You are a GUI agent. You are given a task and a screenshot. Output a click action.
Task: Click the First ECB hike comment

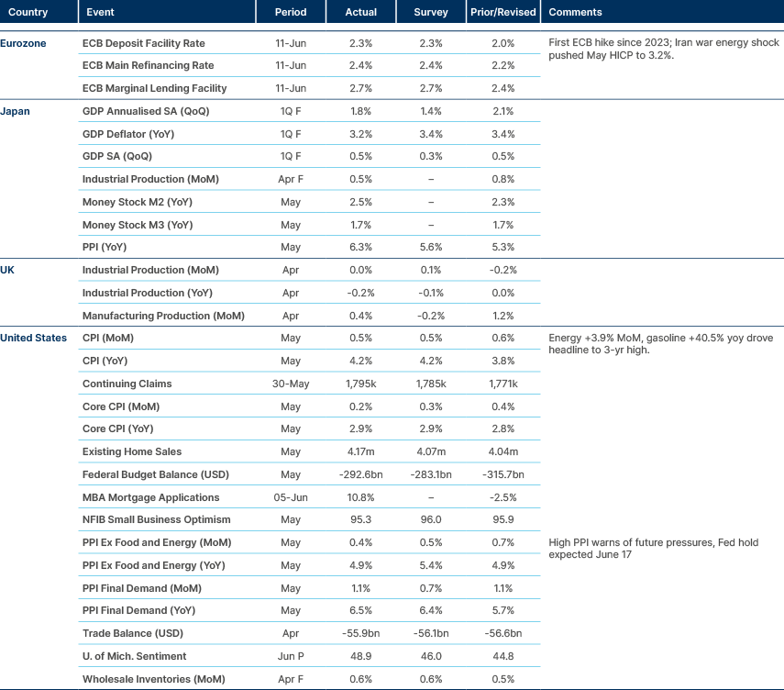664,49
